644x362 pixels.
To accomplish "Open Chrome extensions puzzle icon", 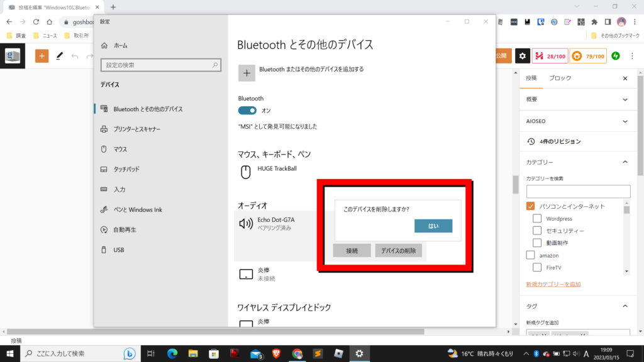I will [x=594, y=21].
